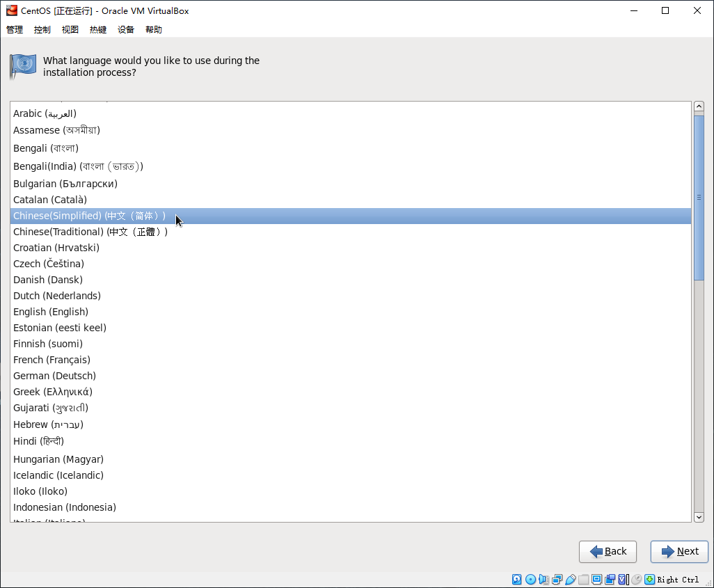Image resolution: width=714 pixels, height=588 pixels.
Task: Open the 帮助 menu
Action: click(154, 30)
